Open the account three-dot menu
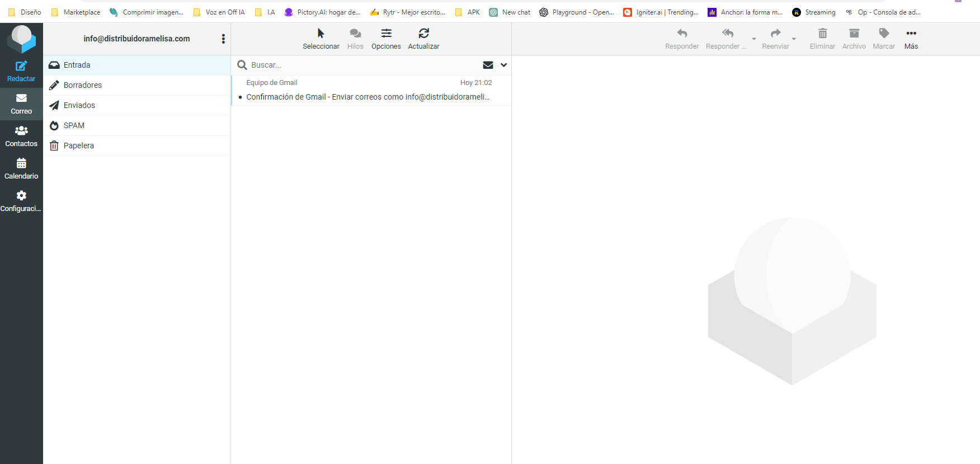This screenshot has width=980, height=464. tap(223, 39)
